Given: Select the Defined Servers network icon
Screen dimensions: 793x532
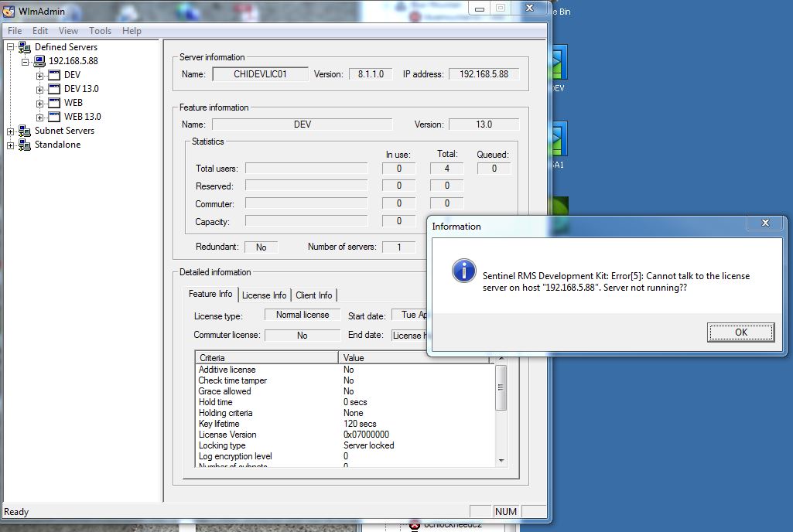Looking at the screenshot, I should [x=24, y=47].
